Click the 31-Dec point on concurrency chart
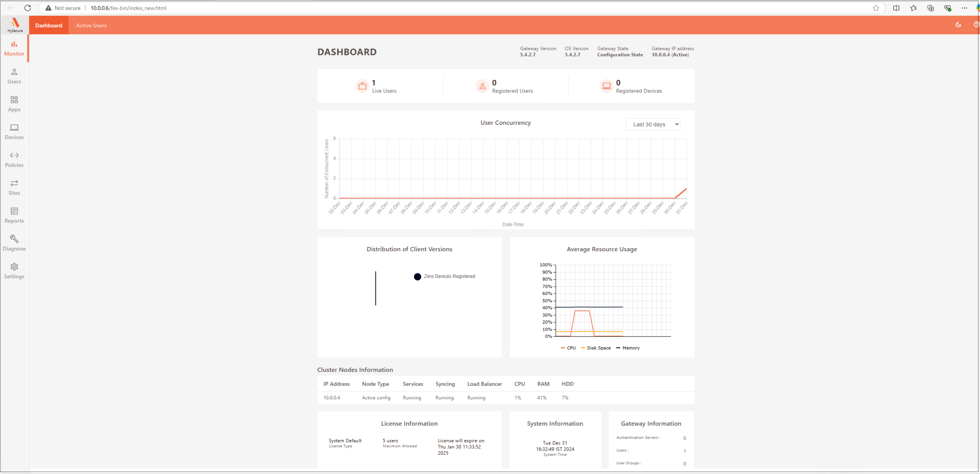 click(686, 188)
